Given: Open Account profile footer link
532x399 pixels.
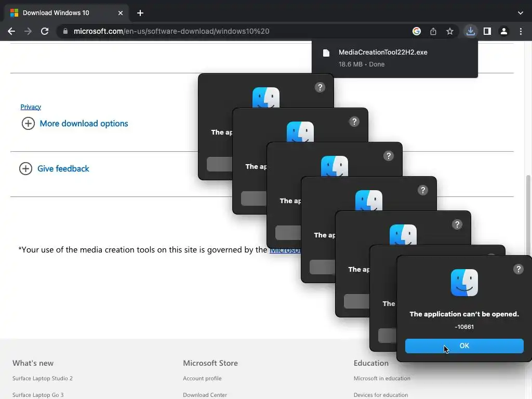Looking at the screenshot, I should coord(202,378).
